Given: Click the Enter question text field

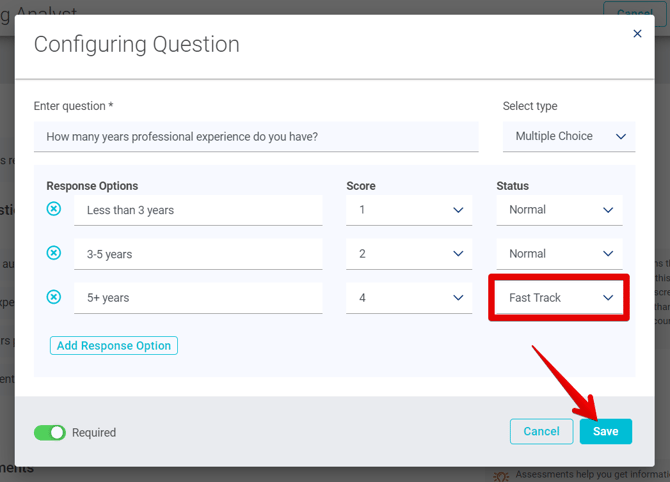Looking at the screenshot, I should [x=255, y=137].
